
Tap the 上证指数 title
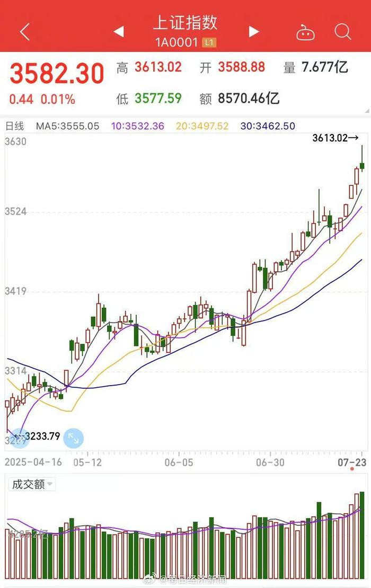185,22
